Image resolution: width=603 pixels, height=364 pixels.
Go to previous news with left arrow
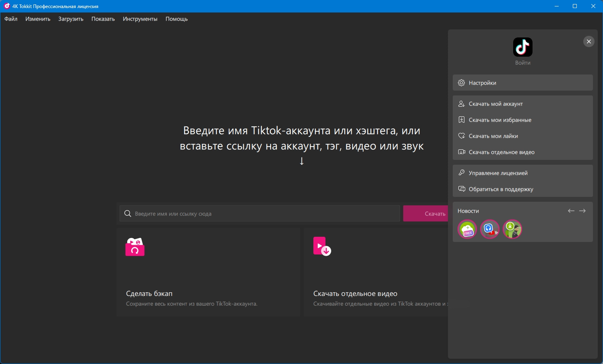click(571, 211)
